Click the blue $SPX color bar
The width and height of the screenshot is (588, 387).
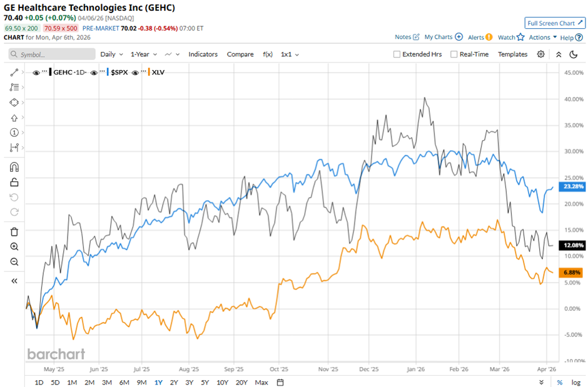coord(108,73)
